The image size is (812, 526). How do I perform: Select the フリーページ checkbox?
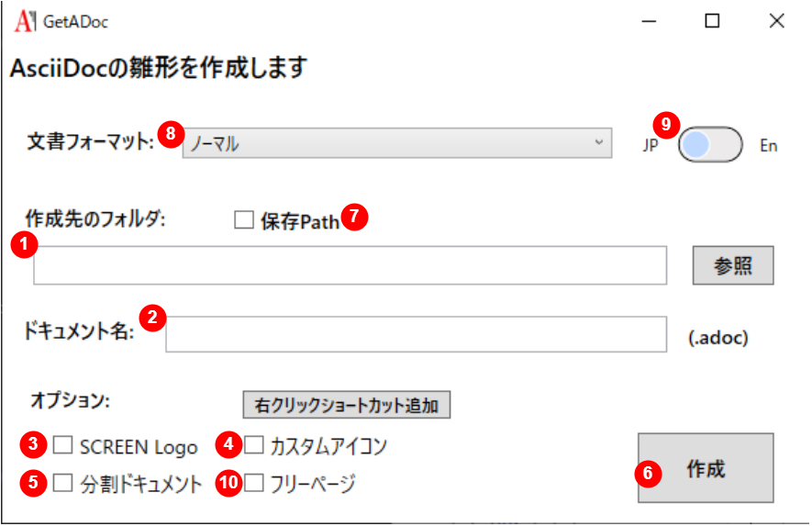point(254,483)
